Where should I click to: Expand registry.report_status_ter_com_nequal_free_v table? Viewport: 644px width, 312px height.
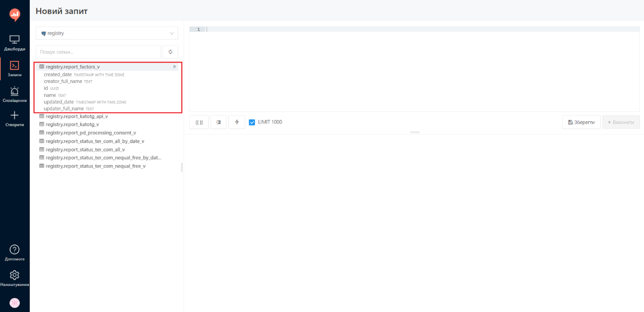click(x=108, y=166)
